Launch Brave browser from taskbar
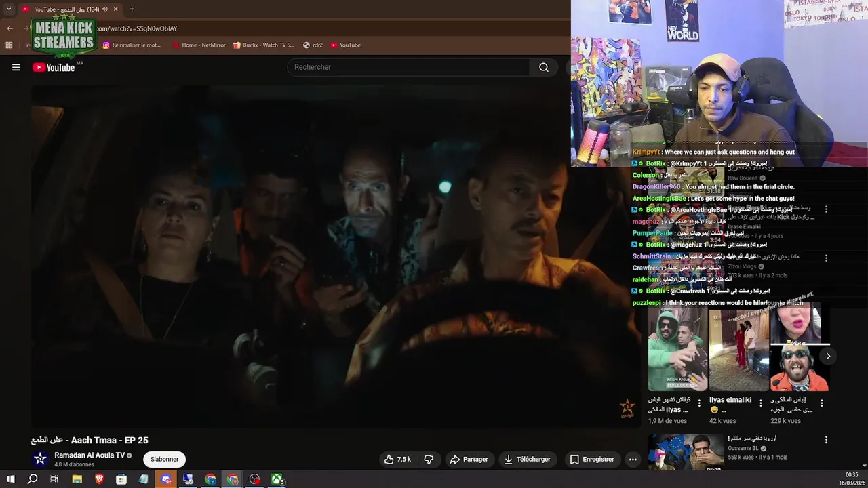 (99, 479)
